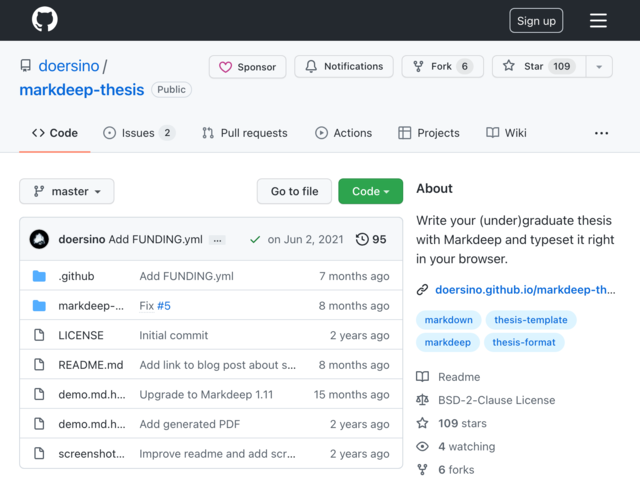Switch to the Pull requests tab
The height and width of the screenshot is (480, 640).
click(x=244, y=133)
